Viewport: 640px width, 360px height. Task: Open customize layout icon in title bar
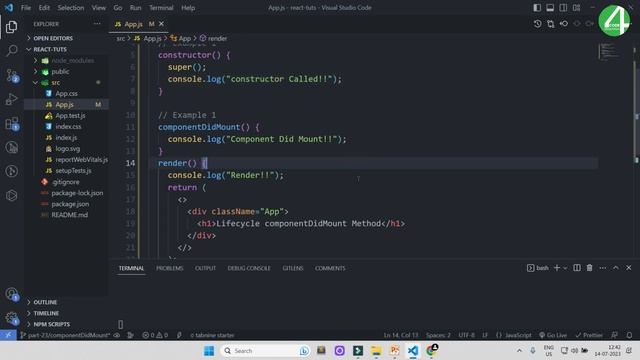pyautogui.click(x=576, y=8)
